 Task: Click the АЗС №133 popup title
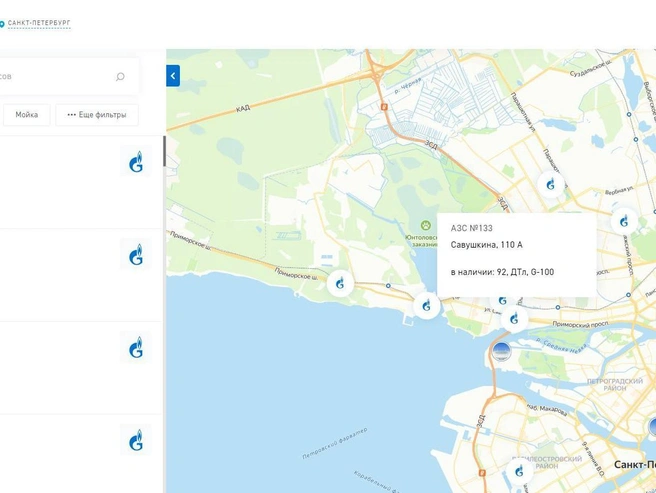(472, 228)
